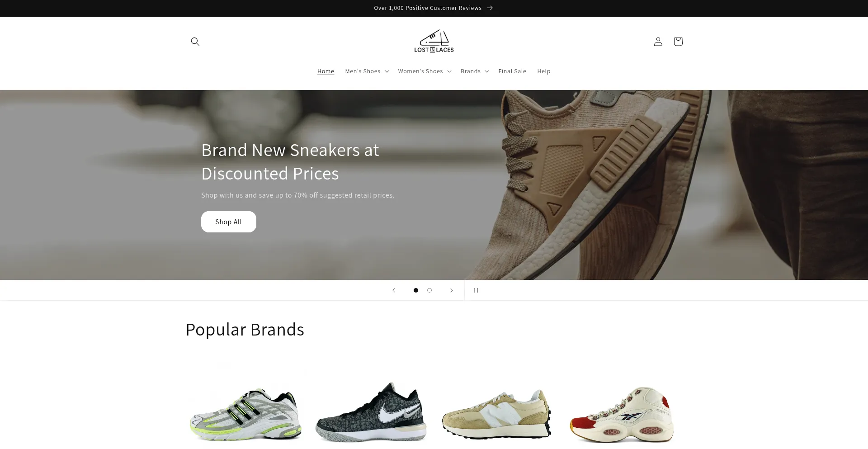
Task: Select the first slide dot
Action: (416, 290)
